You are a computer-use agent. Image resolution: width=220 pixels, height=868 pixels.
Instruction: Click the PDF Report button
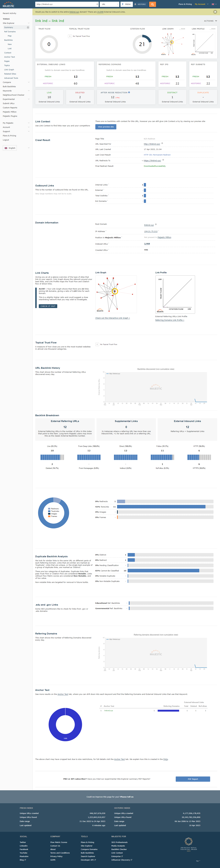193,779
